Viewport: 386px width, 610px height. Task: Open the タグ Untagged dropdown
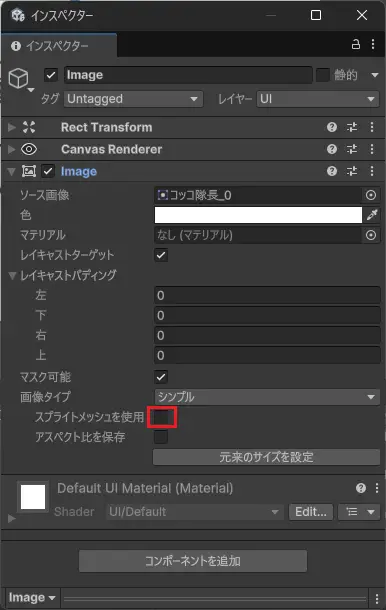click(133, 99)
